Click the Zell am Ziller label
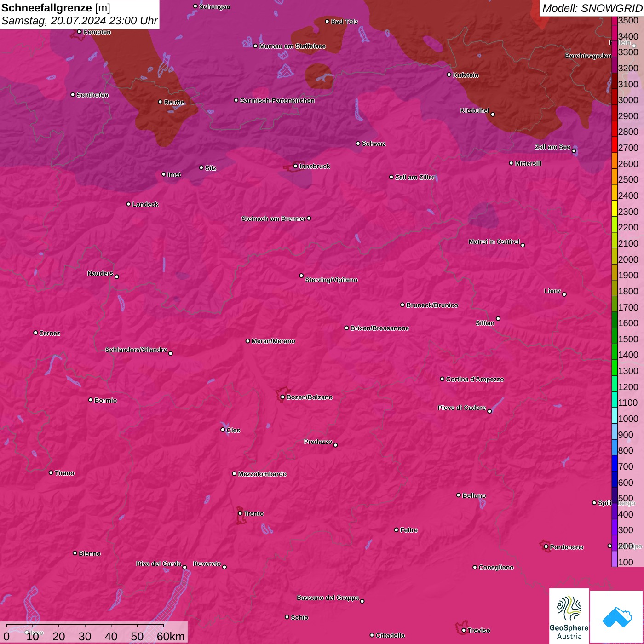The image size is (644, 644). tap(415, 177)
